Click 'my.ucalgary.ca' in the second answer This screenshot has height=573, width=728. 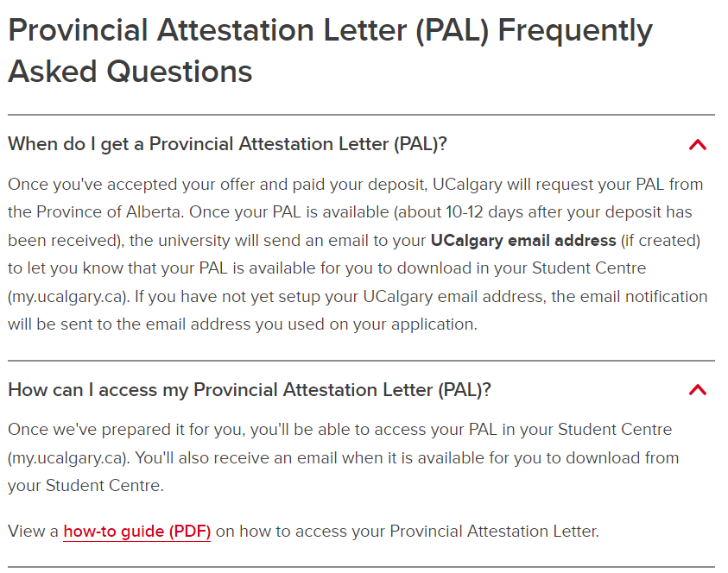coord(67,457)
